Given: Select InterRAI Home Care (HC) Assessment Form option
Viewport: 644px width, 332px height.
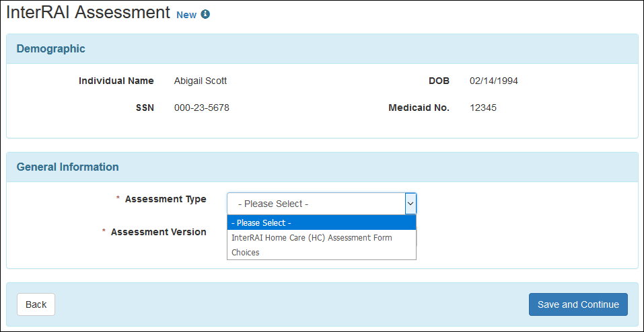Looking at the screenshot, I should point(312,238).
